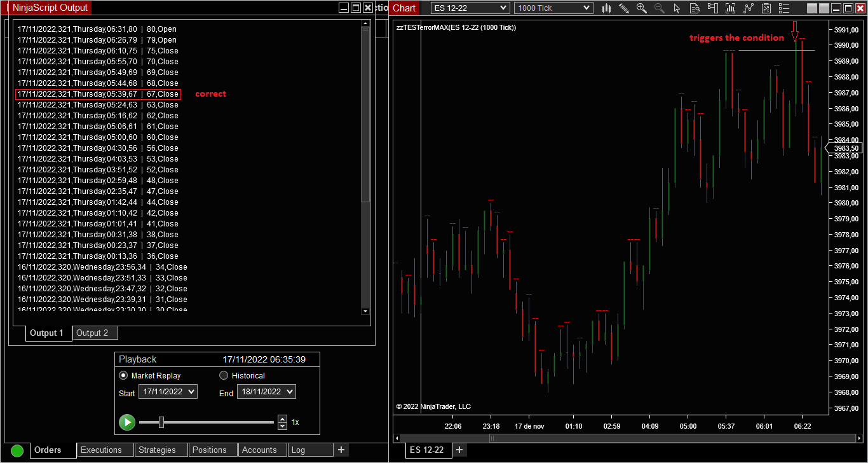Screen dimensions: 868x463
Task: Click the current price marker 3983,50
Action: 845,148
